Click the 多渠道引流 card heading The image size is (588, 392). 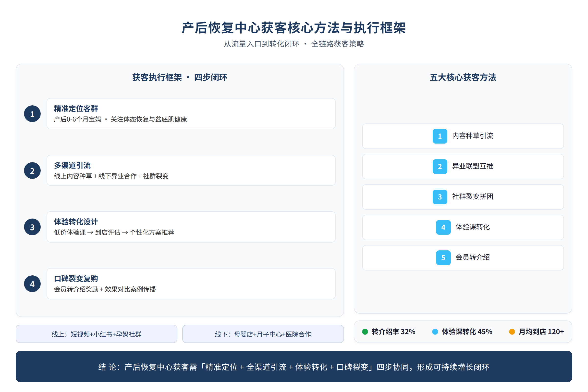point(72,166)
